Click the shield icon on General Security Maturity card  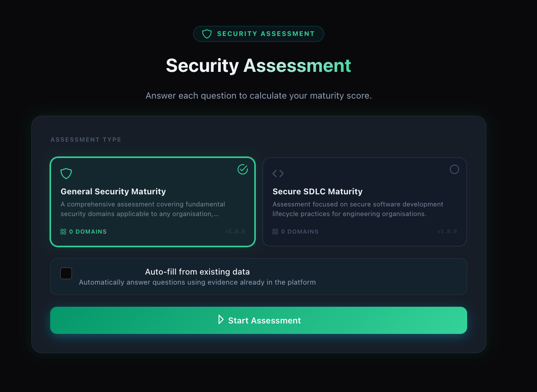click(66, 173)
